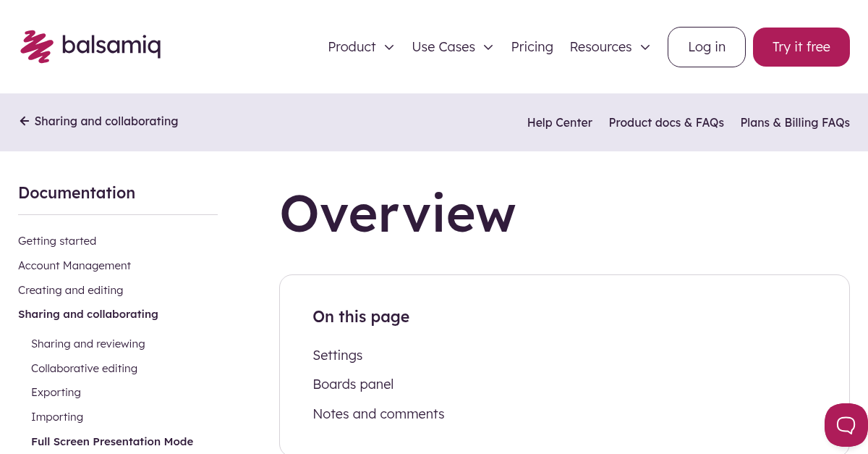Image resolution: width=868 pixels, height=454 pixels.
Task: Open Plans & Billing FAQs
Action: coord(795,122)
